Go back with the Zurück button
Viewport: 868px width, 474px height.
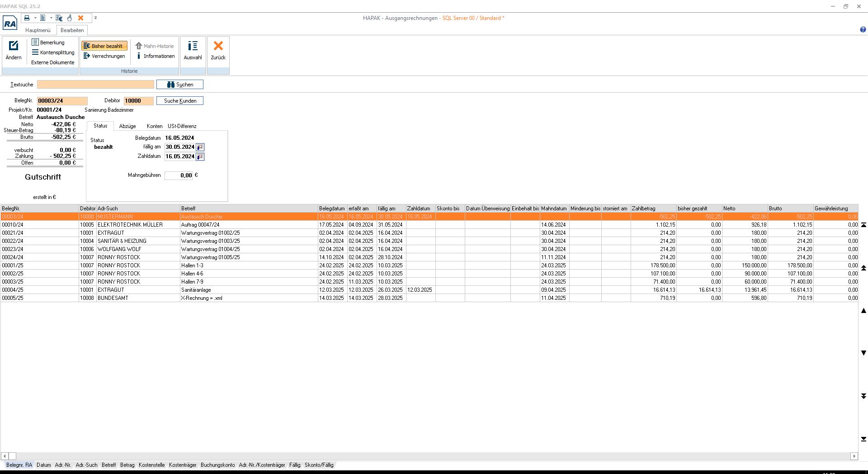218,46
